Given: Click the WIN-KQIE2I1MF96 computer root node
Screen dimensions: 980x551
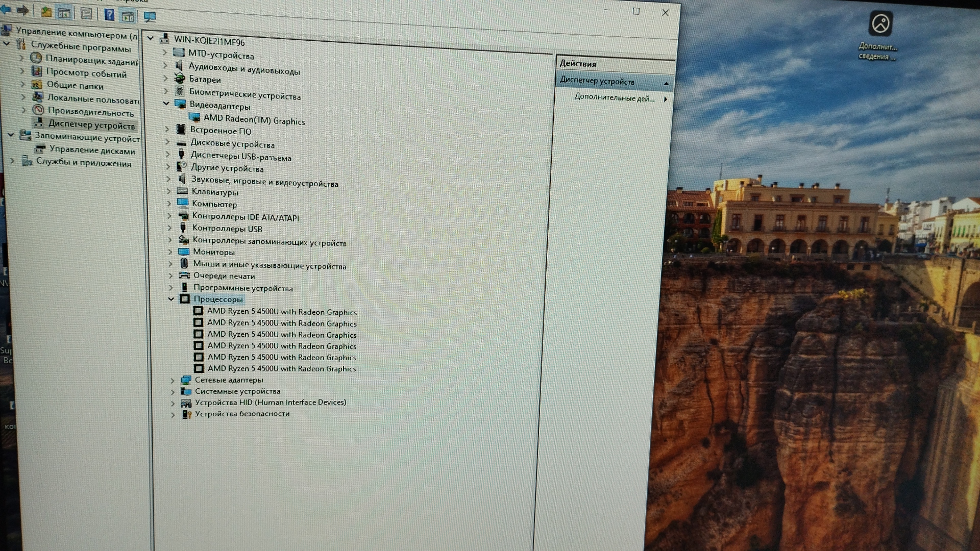Looking at the screenshot, I should click(x=209, y=41).
